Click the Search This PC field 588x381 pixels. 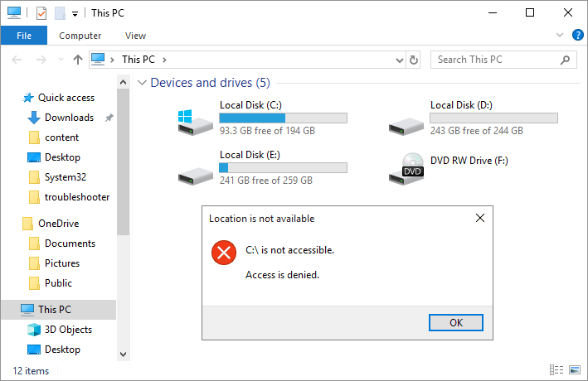tap(498, 60)
